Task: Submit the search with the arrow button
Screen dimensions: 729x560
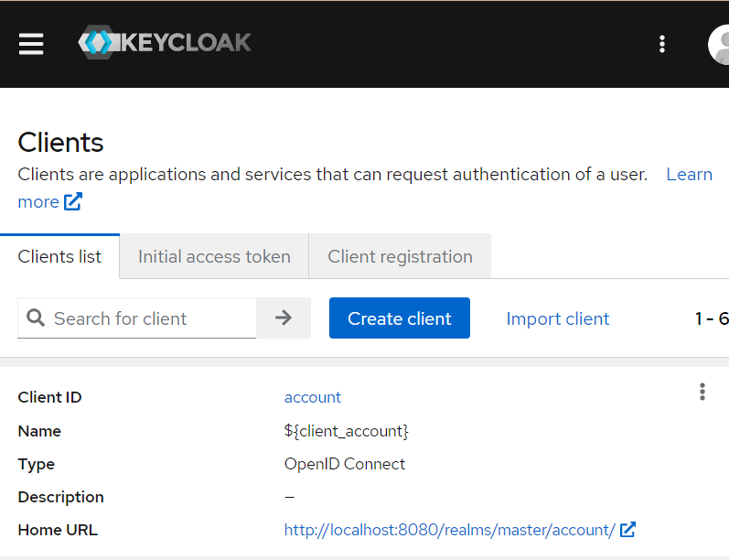Action: 284,318
